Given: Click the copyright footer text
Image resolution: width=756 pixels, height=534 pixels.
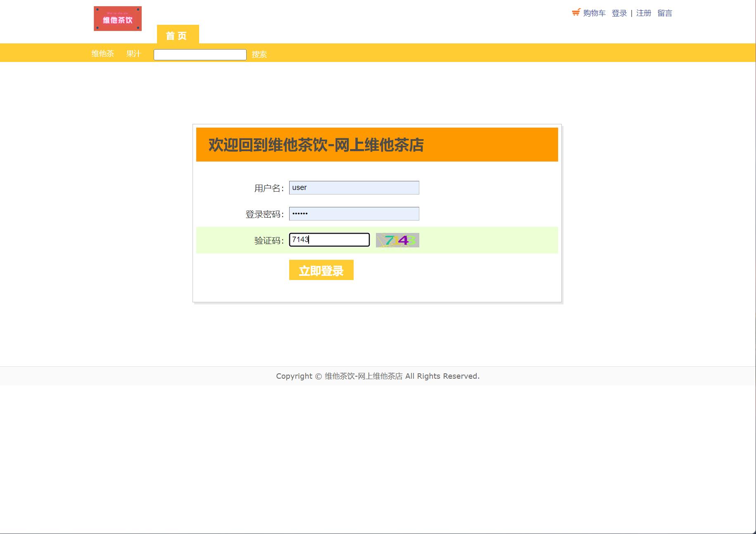Looking at the screenshot, I should click(x=378, y=376).
